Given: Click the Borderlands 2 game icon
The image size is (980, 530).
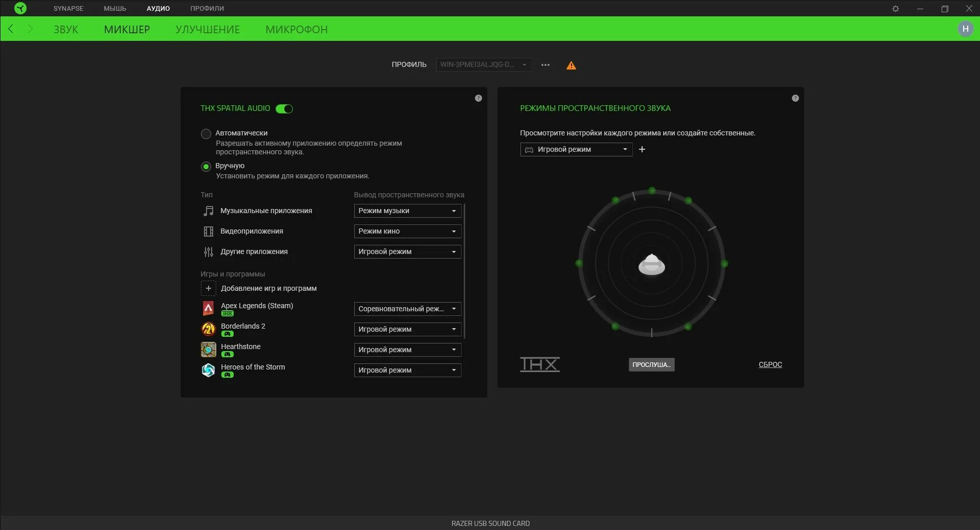Looking at the screenshot, I should coord(209,329).
